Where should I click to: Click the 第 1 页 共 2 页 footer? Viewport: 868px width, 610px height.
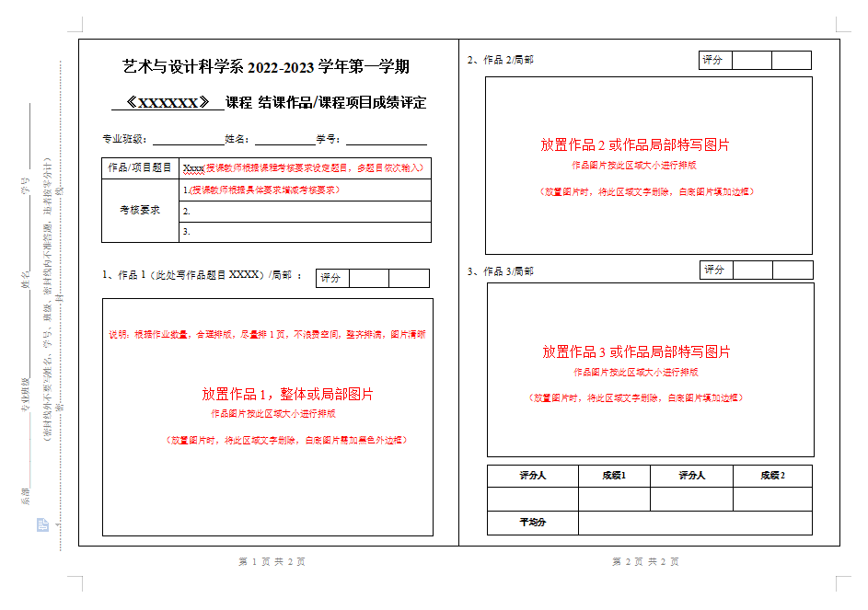click(272, 561)
